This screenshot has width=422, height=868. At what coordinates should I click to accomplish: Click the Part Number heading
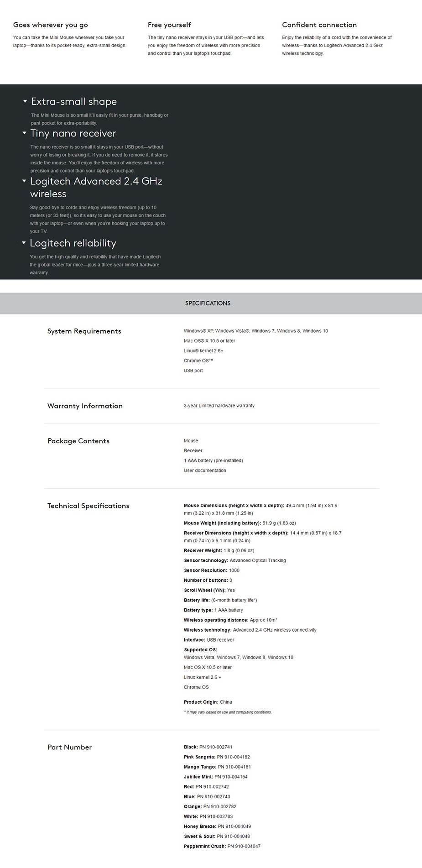click(x=70, y=748)
